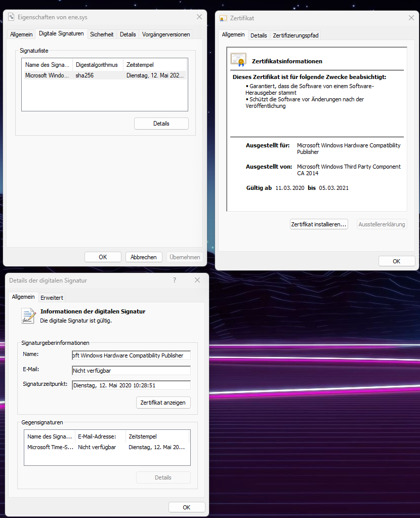
Task: Click Microsoft Windows Hardware Compatibility Publisher text
Action: click(x=349, y=149)
